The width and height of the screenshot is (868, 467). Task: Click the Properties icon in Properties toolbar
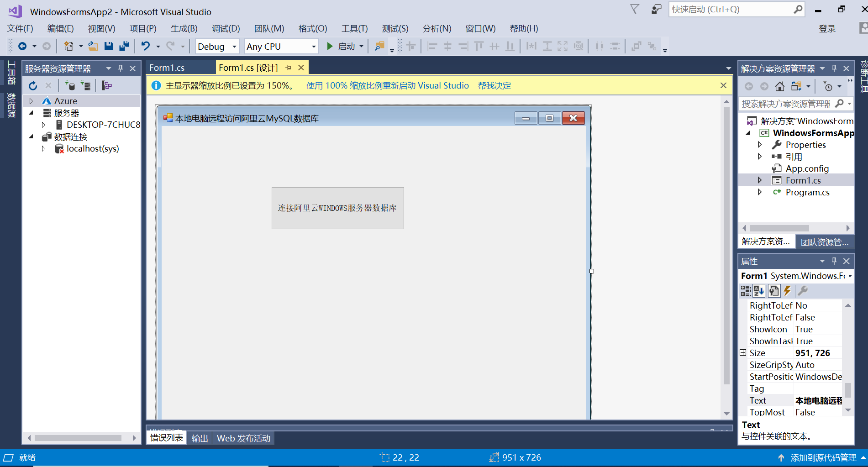click(x=774, y=291)
